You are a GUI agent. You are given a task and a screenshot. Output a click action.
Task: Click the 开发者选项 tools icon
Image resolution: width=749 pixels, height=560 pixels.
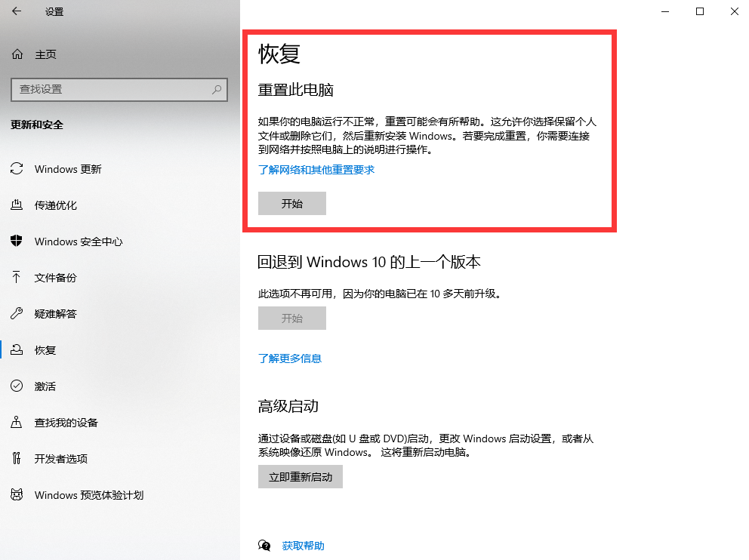[17, 459]
